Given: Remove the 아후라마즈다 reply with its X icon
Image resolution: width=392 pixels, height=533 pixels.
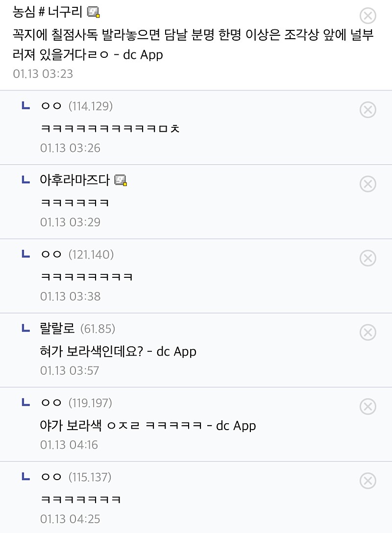Looking at the screenshot, I should pyautogui.click(x=367, y=184).
